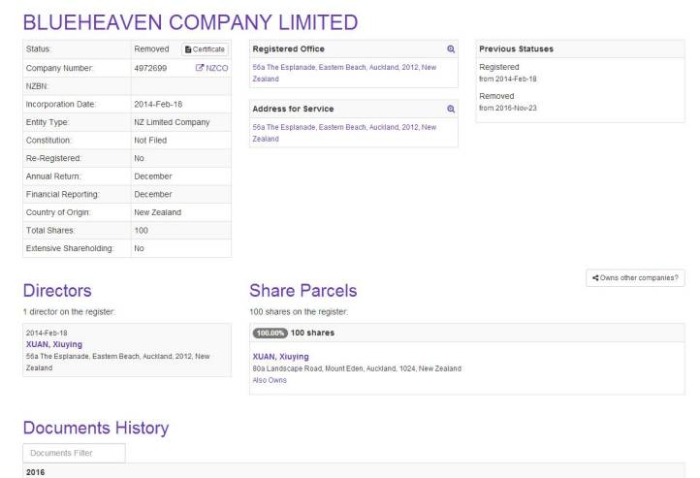Click the Not Filed constitution value
Viewport: 700px width, 478px height.
click(x=150, y=140)
